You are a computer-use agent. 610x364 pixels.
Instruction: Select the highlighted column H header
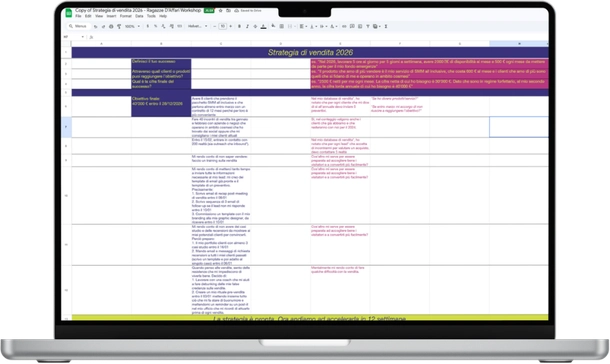(x=519, y=44)
